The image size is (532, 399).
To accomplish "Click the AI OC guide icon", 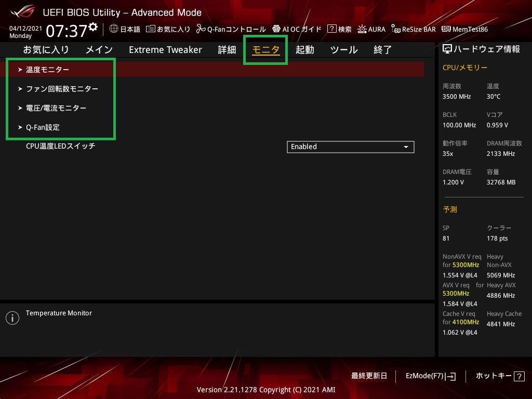I will click(276, 29).
